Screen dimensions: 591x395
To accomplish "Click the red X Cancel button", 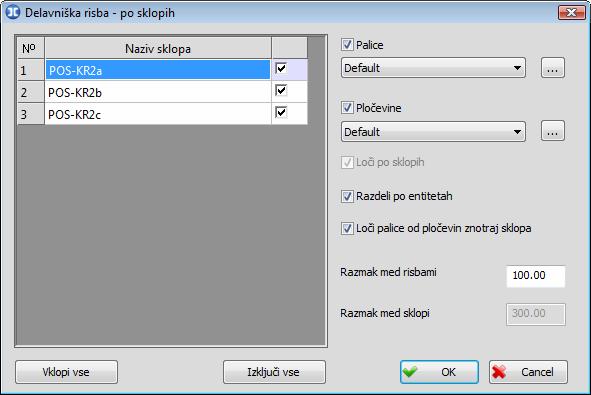I will click(x=528, y=372).
